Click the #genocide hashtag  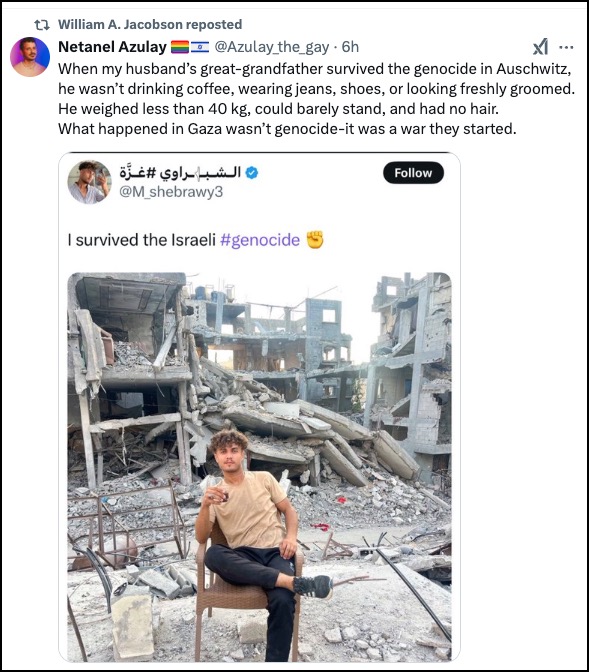(260, 240)
